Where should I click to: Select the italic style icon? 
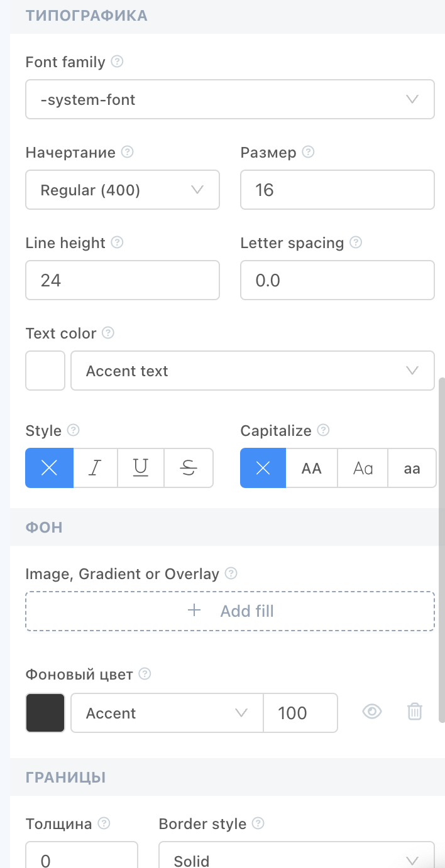point(96,468)
